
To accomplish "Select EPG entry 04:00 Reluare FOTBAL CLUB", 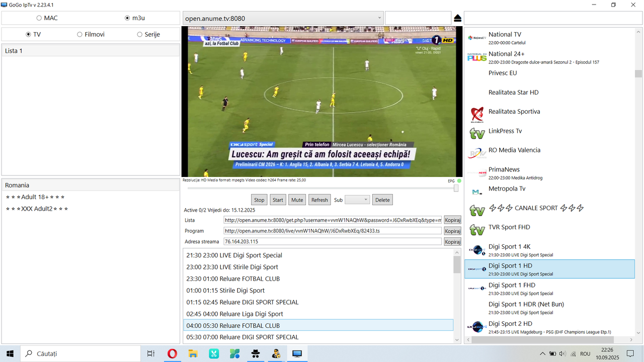I will [318, 325].
